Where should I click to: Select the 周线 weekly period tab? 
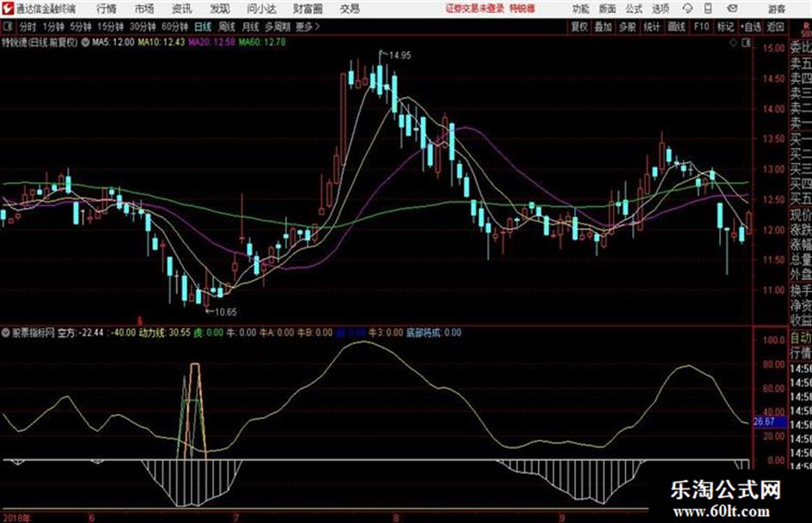point(227,27)
